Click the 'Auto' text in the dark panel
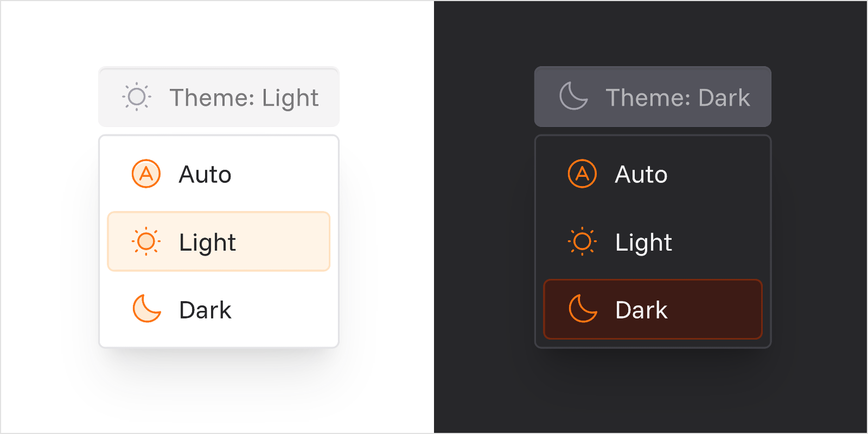Image resolution: width=868 pixels, height=434 pixels. coord(641,175)
